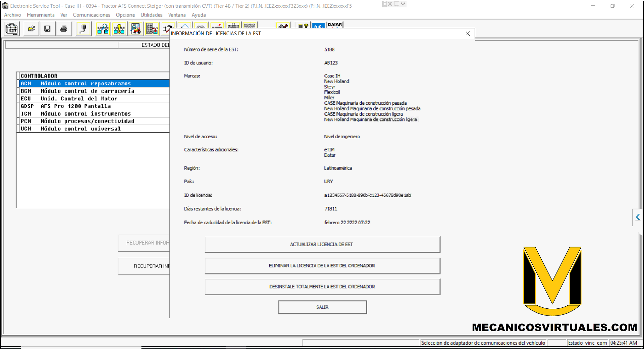
Task: Click the license ID value a1234567-5188
Action: click(x=367, y=195)
